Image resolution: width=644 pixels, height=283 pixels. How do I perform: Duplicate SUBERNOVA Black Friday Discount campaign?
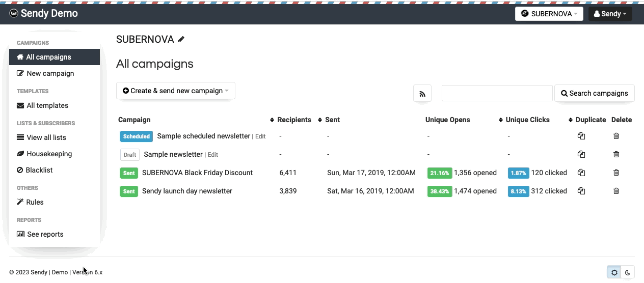click(581, 173)
